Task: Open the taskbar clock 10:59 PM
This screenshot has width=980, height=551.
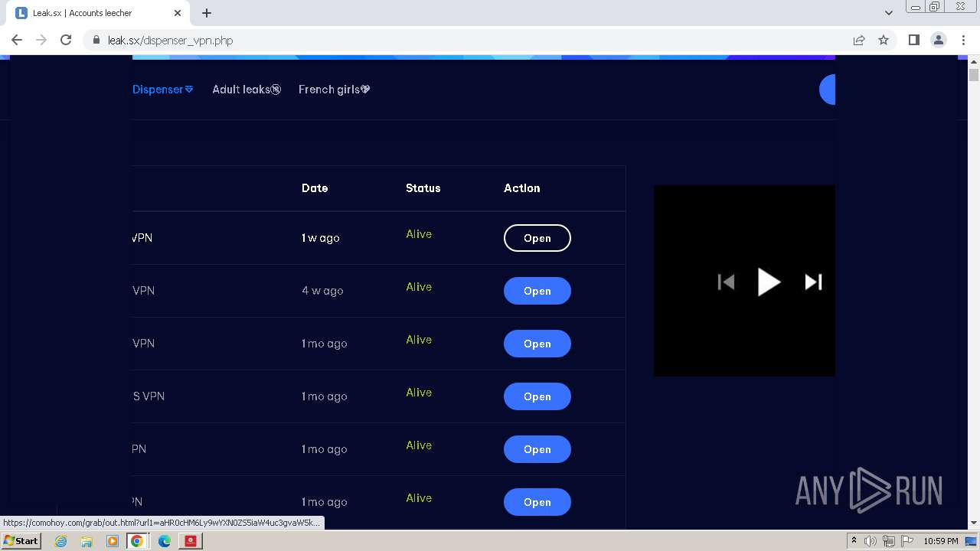Action: click(940, 541)
